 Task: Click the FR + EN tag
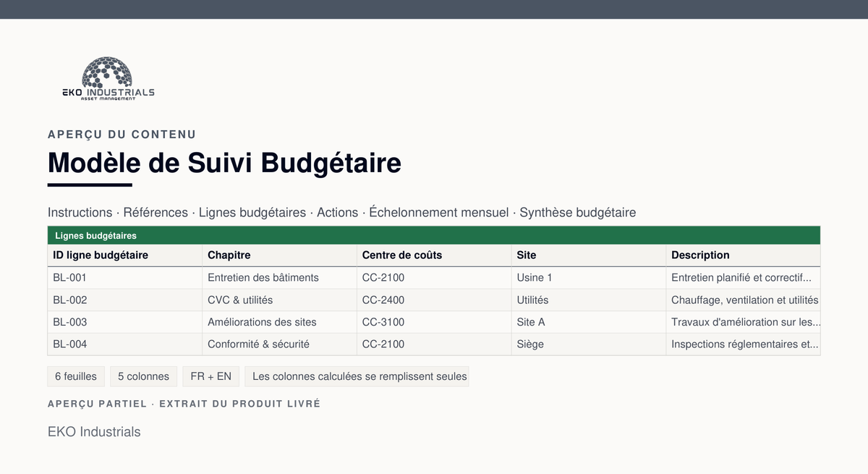(x=210, y=376)
